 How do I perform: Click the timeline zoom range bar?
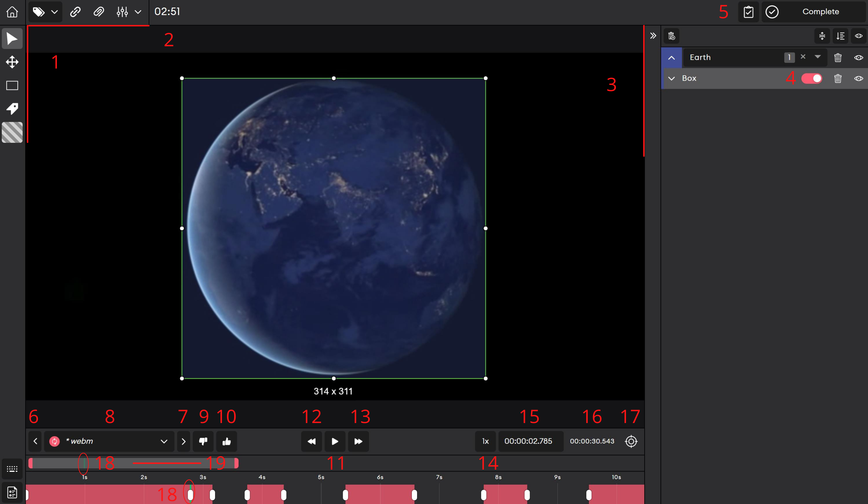[x=134, y=463]
